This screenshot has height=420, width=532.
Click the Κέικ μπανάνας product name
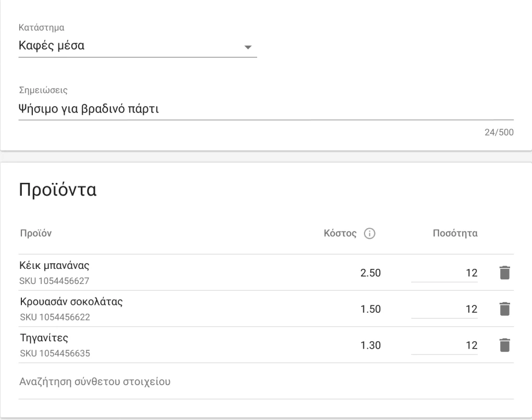[x=55, y=266]
